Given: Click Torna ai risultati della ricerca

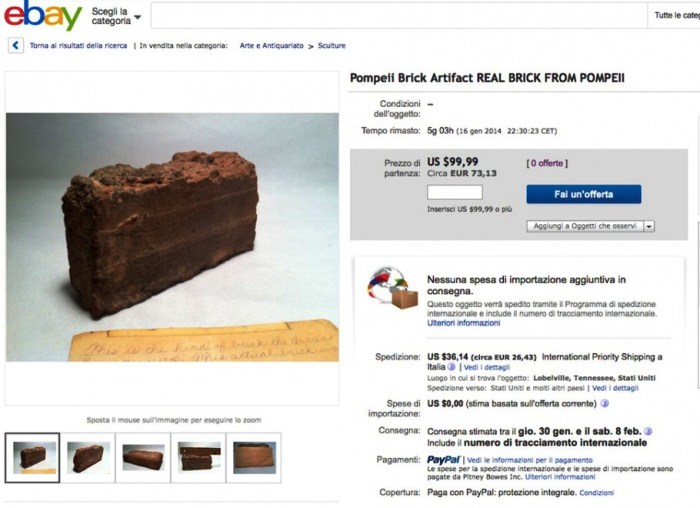Looking at the screenshot, I should [x=78, y=46].
